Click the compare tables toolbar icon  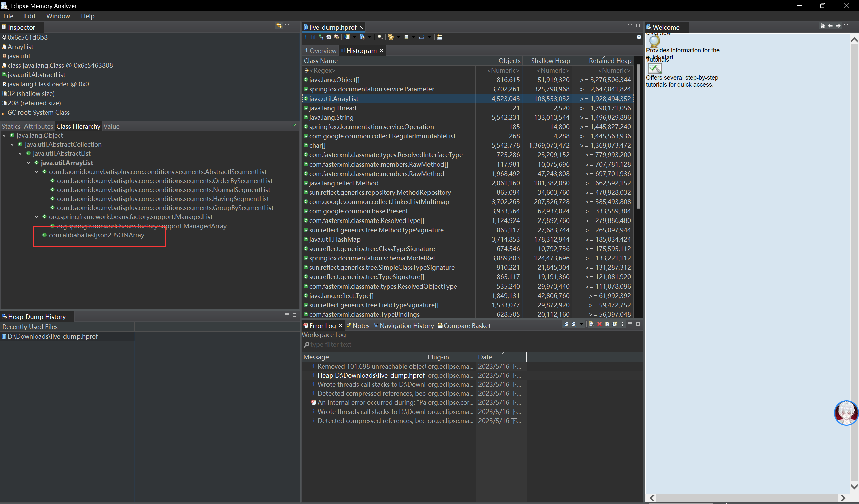[x=440, y=37]
